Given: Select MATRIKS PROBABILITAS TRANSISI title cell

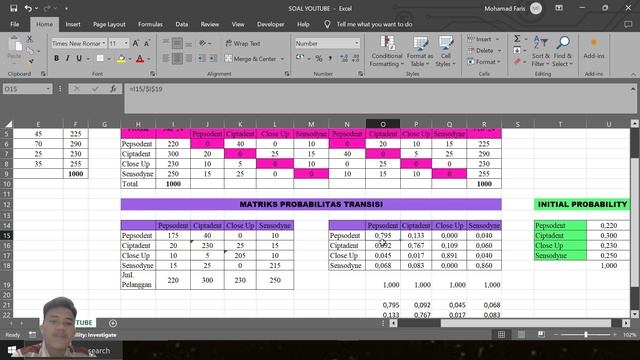Looking at the screenshot, I should (311, 204).
